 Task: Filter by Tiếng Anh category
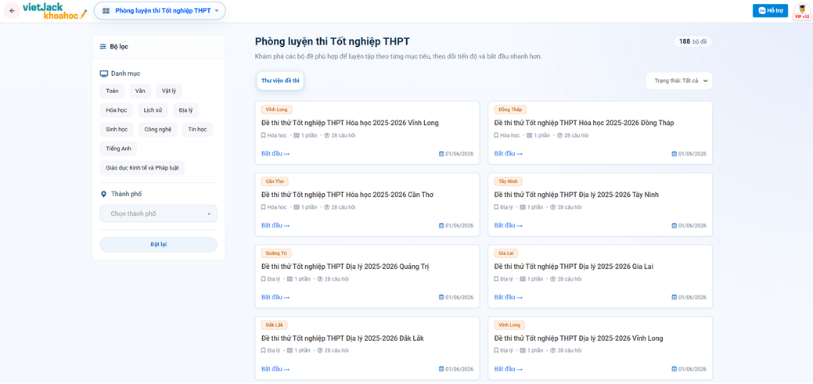[119, 149]
